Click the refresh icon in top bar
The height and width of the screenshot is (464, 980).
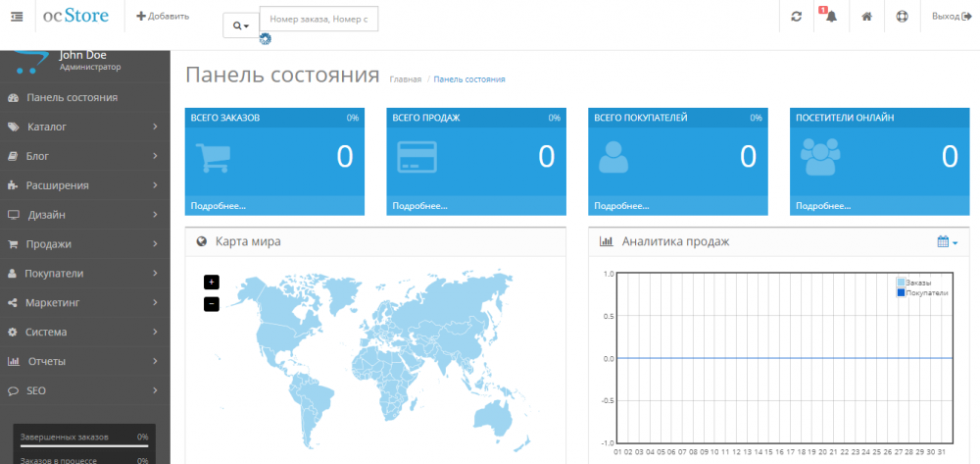796,17
